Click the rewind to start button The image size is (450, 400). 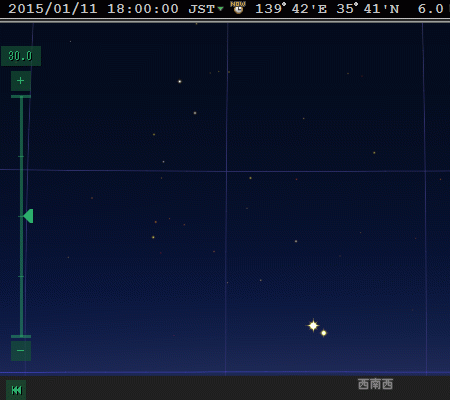16,390
